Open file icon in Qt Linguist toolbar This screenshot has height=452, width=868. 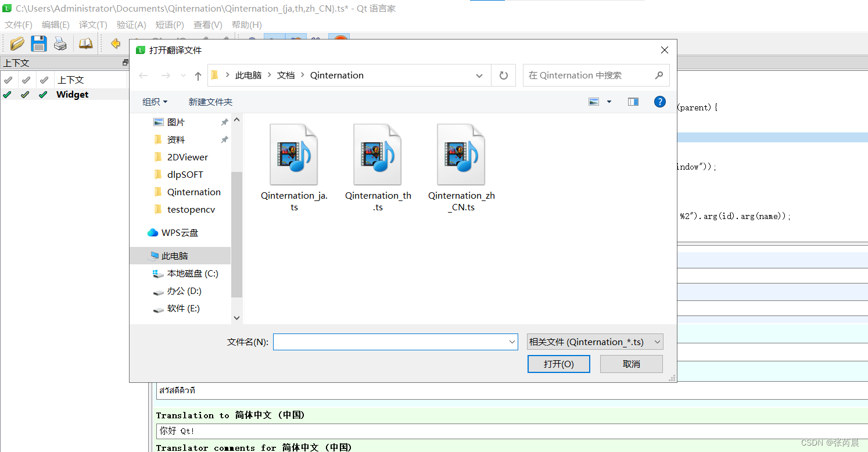(17, 44)
